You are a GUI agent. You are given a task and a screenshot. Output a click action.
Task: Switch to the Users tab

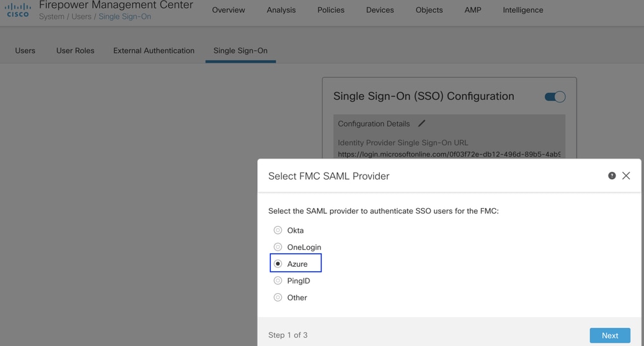(25, 50)
